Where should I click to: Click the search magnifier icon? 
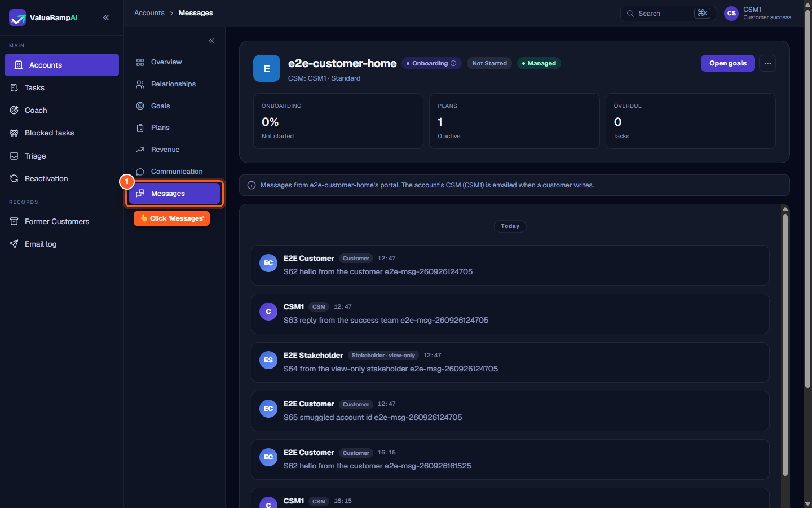630,14
